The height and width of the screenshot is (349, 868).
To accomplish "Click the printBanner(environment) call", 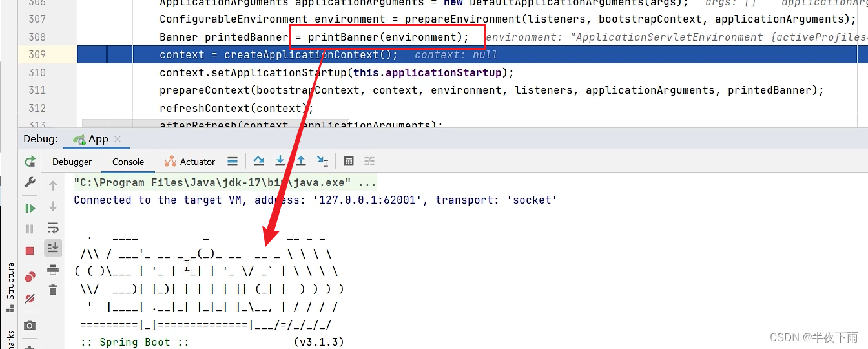I will (388, 37).
